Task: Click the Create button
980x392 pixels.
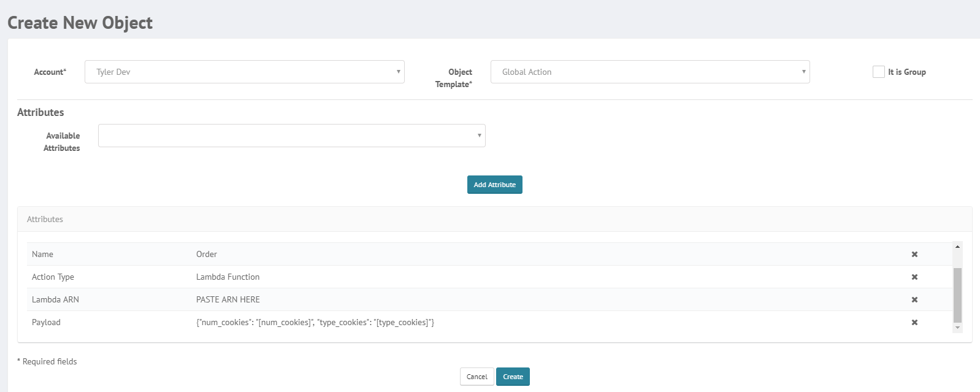Action: click(513, 377)
